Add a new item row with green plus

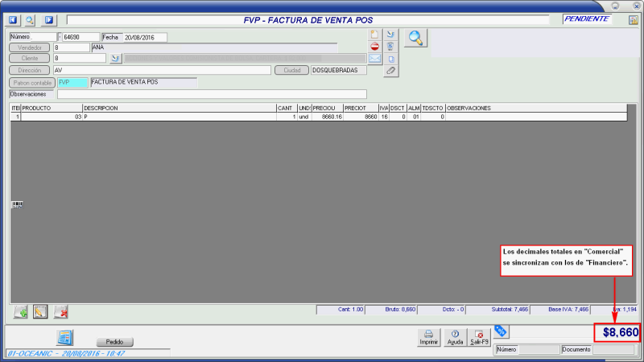[21, 311]
